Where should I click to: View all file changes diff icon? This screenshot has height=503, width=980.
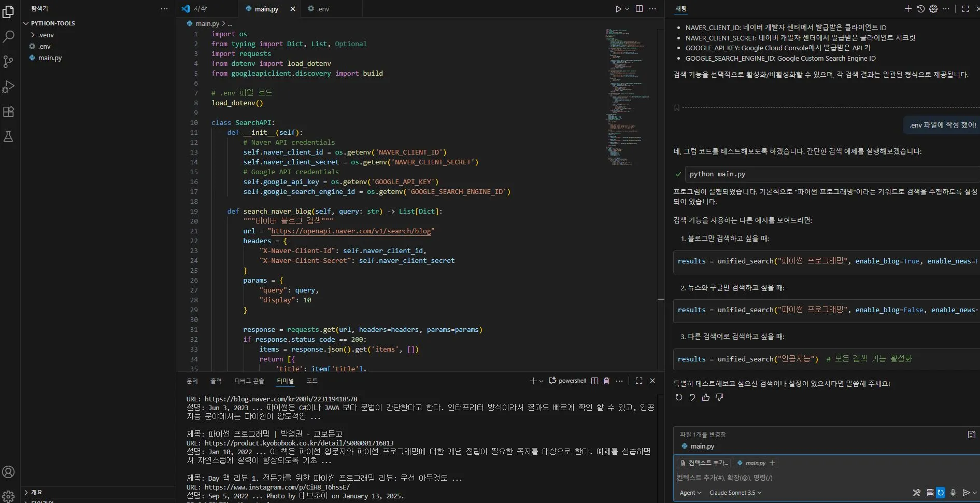tap(971, 435)
